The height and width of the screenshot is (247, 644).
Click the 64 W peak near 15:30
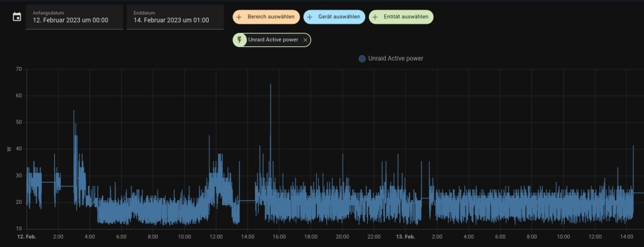pyautogui.click(x=270, y=84)
